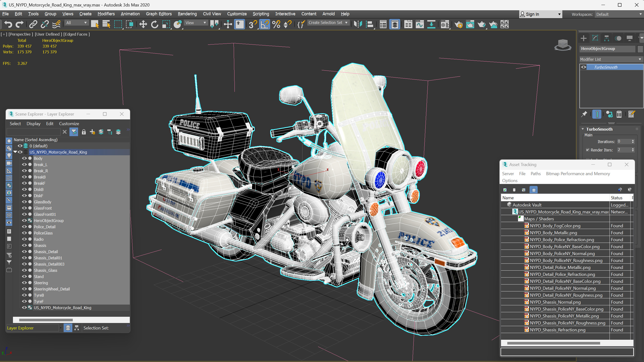Screen dimensions: 644x362
Task: Open the reference coordinate View dropdown
Action: (196, 23)
